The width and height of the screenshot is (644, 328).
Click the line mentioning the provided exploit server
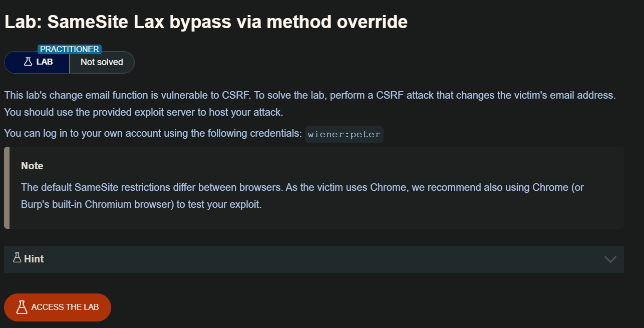143,112
